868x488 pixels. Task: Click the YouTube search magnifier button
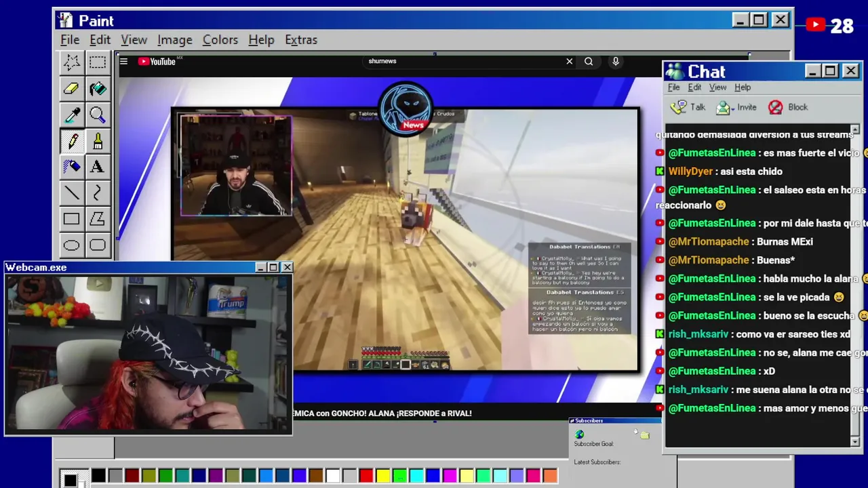(x=589, y=62)
